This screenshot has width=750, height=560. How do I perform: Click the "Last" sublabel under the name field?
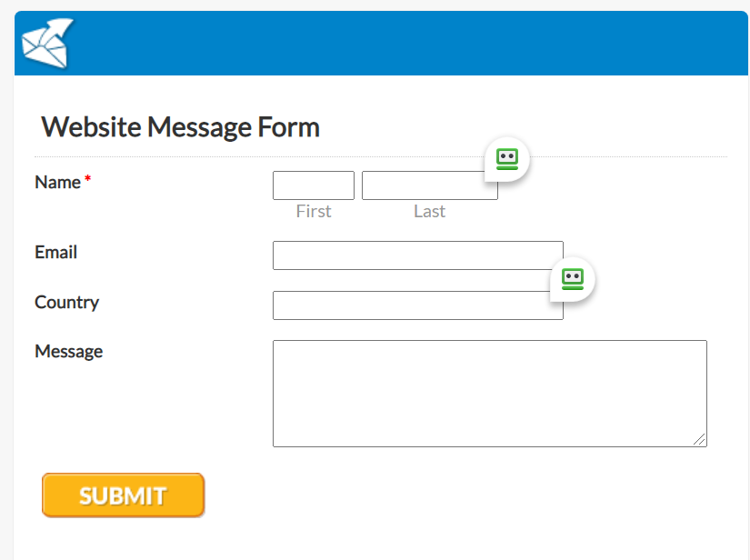click(x=429, y=211)
